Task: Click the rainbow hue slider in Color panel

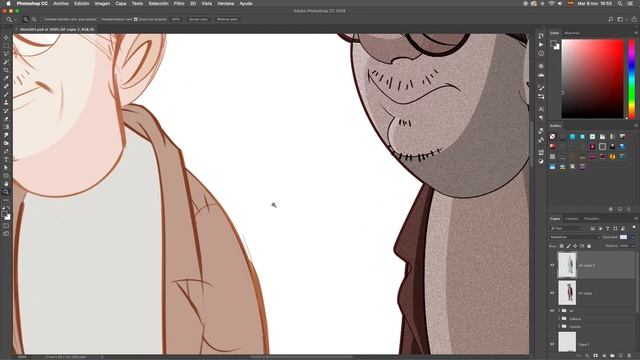Action: pos(631,79)
